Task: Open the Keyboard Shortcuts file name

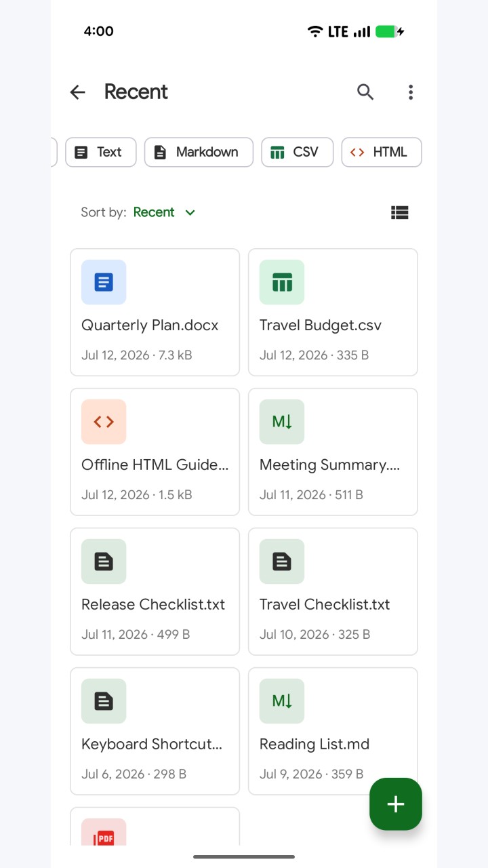Action: pyautogui.click(x=152, y=745)
